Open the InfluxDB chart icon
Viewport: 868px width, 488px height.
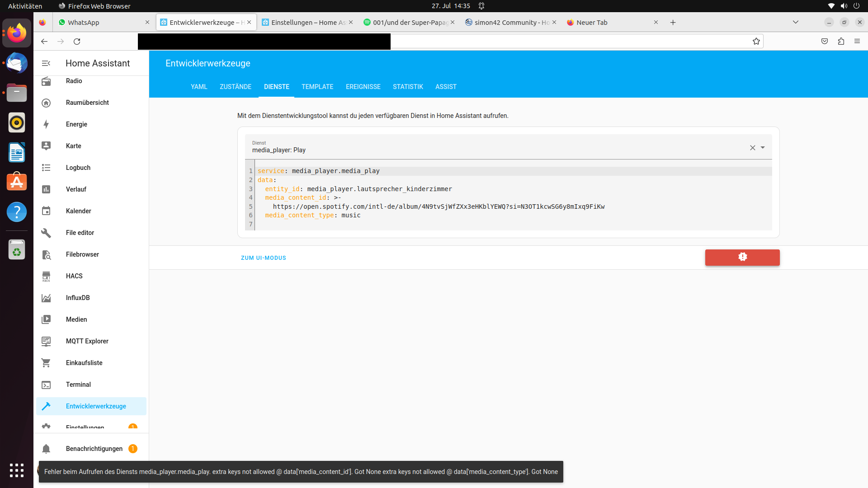[46, 298]
